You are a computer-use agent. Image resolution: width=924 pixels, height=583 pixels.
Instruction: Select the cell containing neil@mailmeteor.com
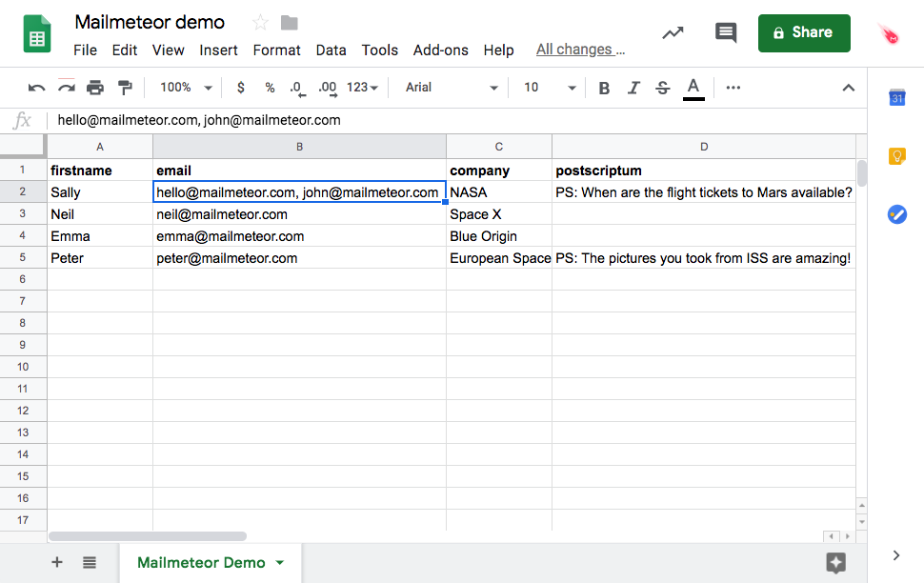point(299,214)
